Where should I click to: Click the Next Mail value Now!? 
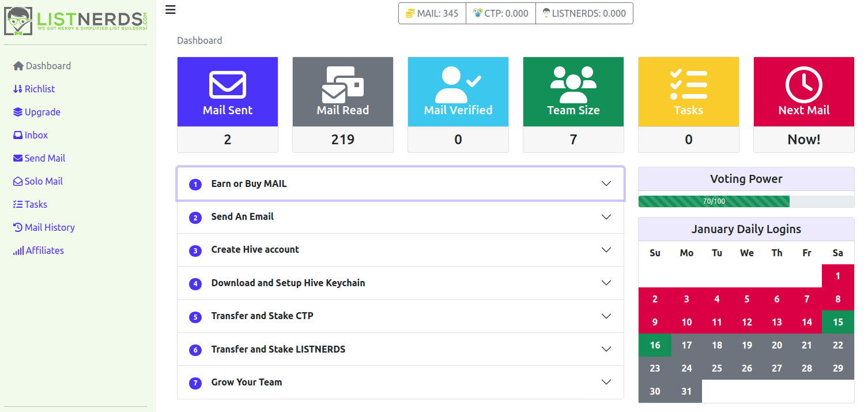pos(804,140)
